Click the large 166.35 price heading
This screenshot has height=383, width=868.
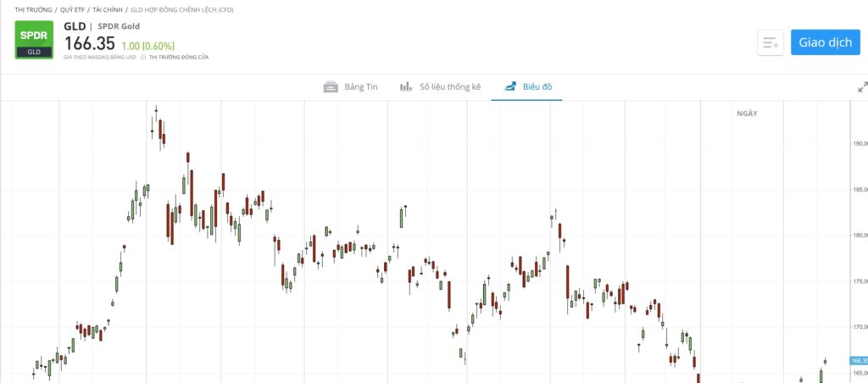pos(89,43)
